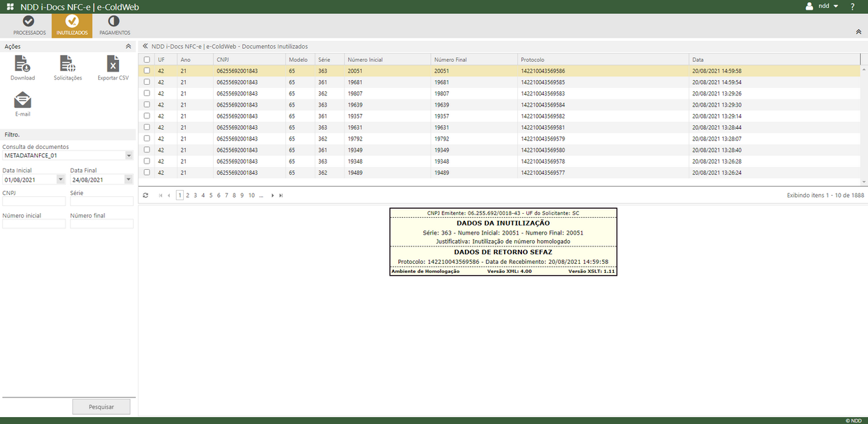Open the Data Final date picker
Screen dimensions: 868x424
(x=128, y=179)
